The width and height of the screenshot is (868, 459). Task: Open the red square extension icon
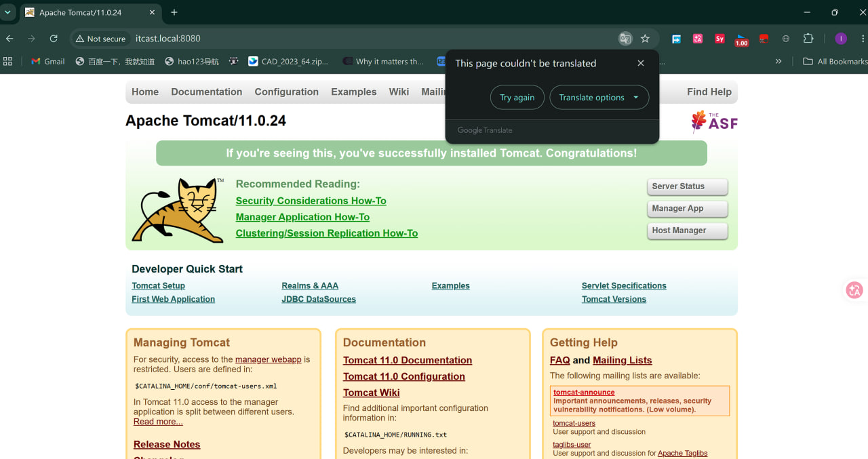(764, 39)
